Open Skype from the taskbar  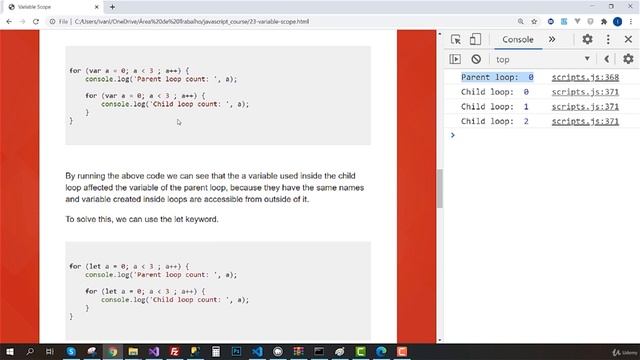tap(71, 351)
